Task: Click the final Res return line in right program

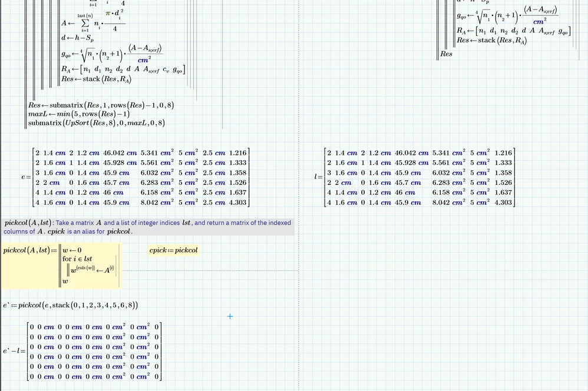Action: (446, 54)
